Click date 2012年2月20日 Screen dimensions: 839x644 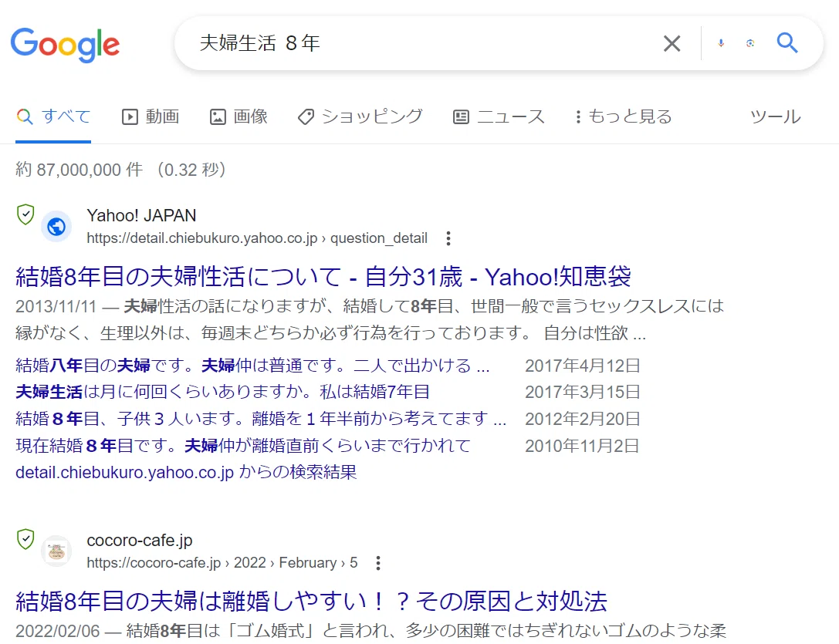point(583,419)
